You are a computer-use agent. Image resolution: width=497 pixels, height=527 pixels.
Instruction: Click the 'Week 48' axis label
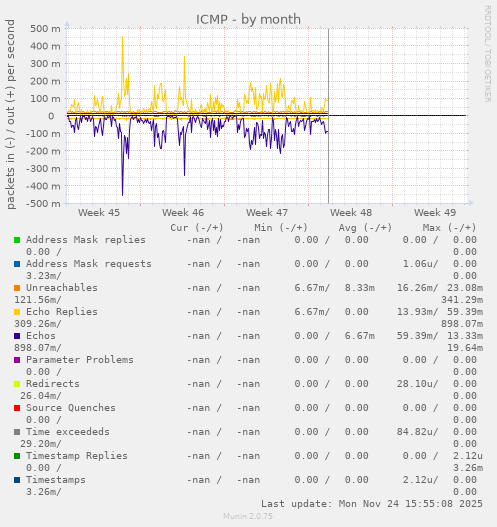tap(351, 213)
